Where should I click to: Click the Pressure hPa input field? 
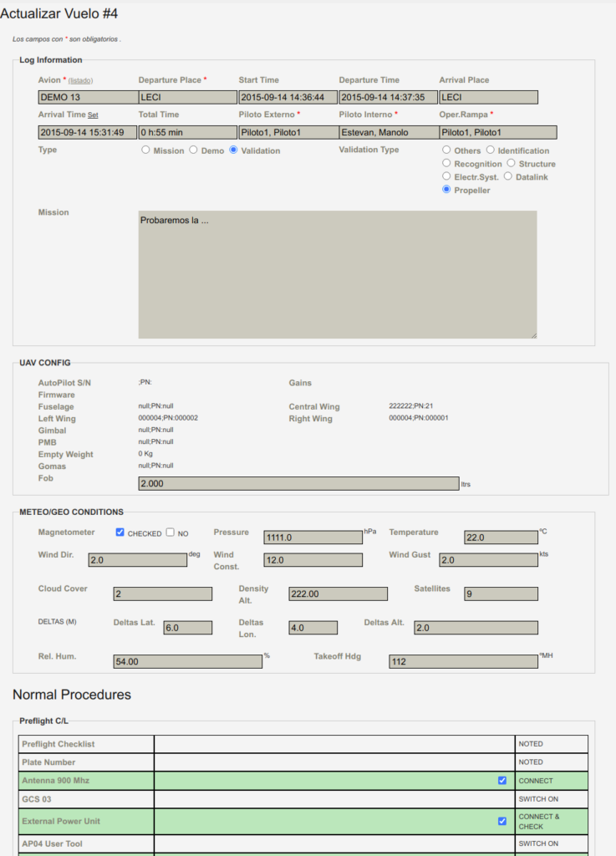pos(313,538)
